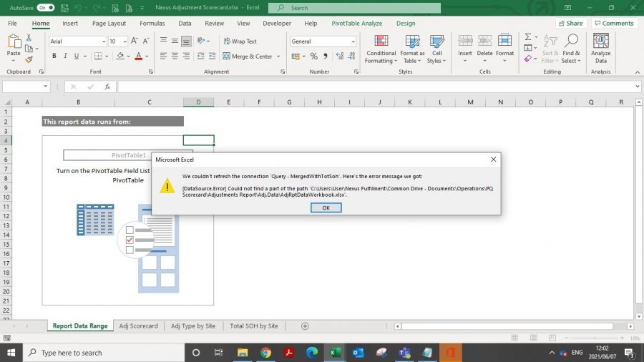Switch to the Formulas ribbon tab
The image size is (644, 362).
tap(152, 24)
